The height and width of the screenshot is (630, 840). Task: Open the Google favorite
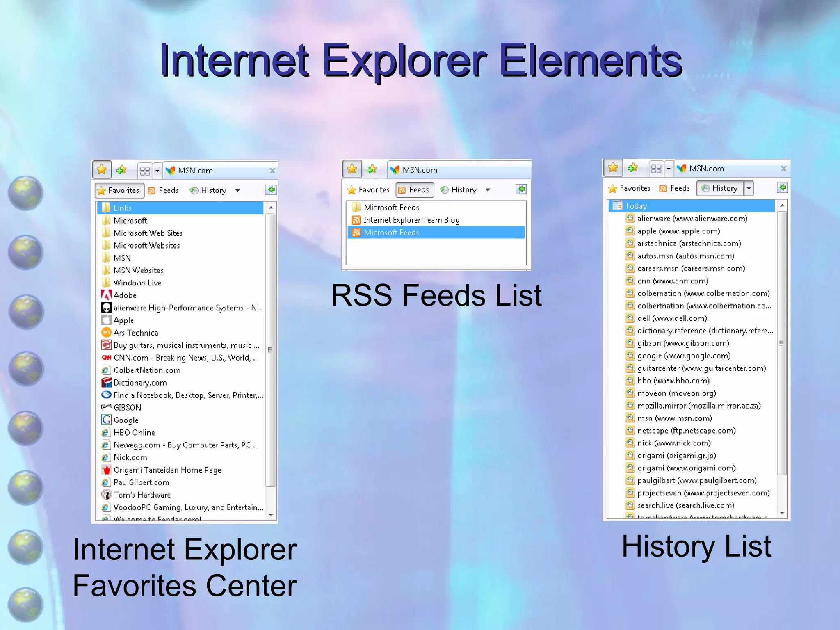pyautogui.click(x=180, y=420)
